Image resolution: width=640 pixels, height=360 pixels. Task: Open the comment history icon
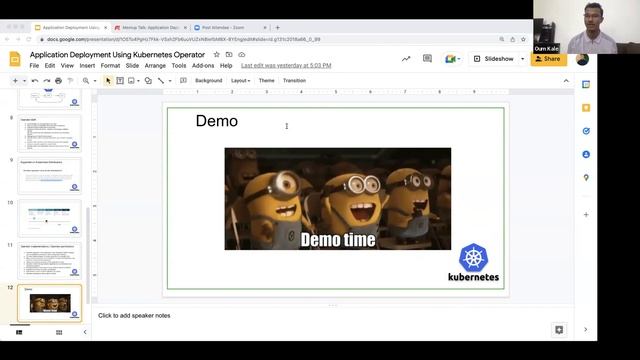click(x=427, y=59)
